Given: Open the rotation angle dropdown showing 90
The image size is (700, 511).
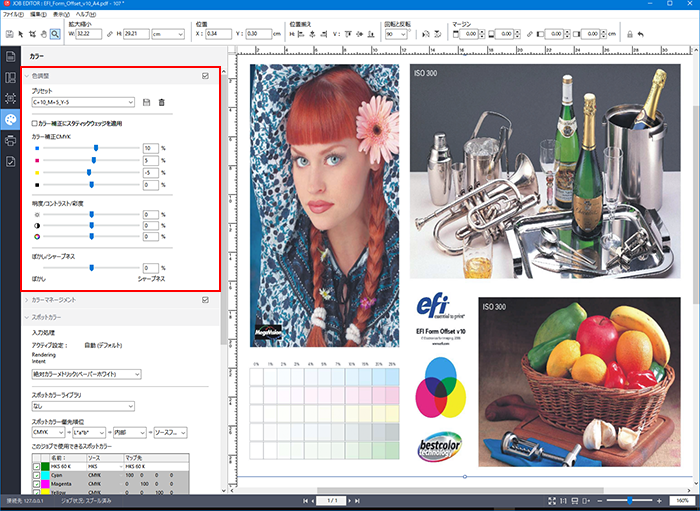Looking at the screenshot, I should pos(396,34).
